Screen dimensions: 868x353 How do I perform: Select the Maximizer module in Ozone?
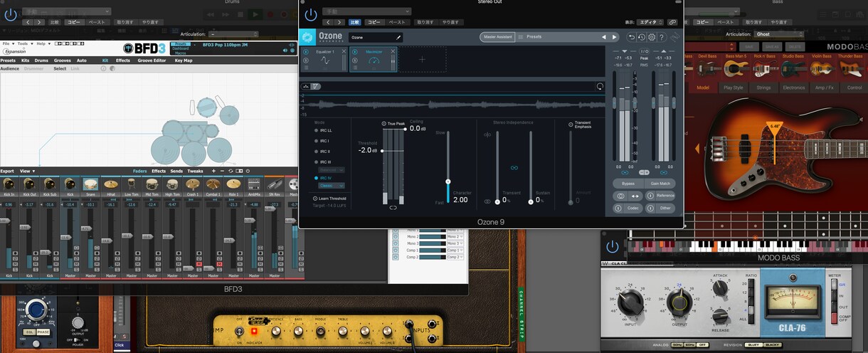(x=373, y=60)
